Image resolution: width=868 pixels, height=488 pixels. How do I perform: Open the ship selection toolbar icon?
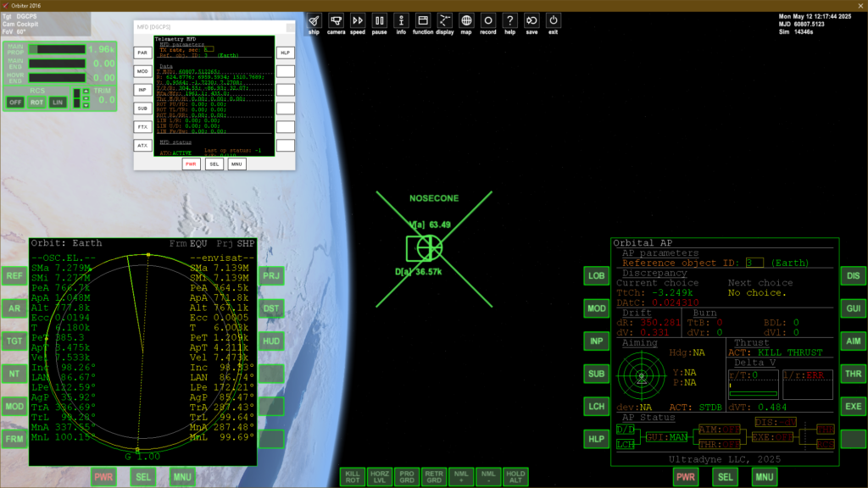click(x=314, y=25)
